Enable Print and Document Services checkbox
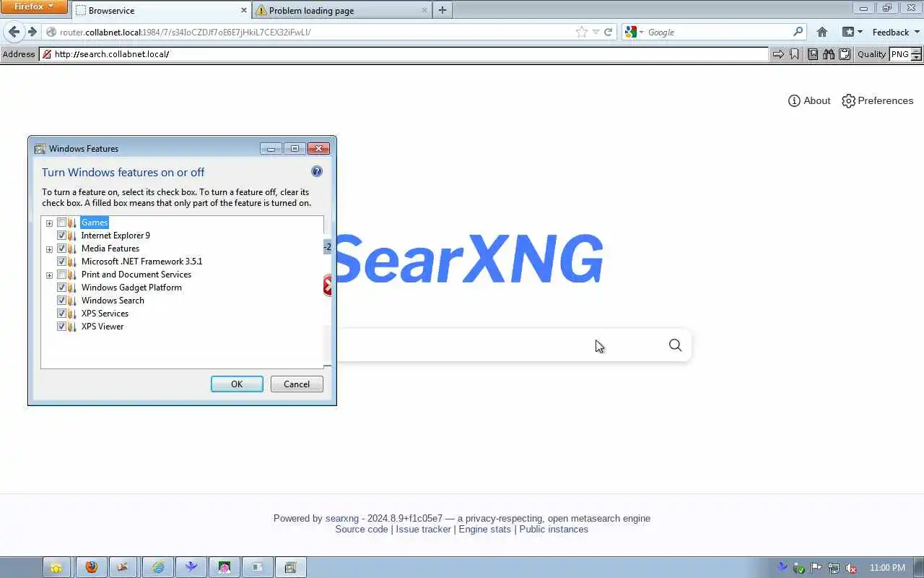924x578 pixels. (x=61, y=275)
